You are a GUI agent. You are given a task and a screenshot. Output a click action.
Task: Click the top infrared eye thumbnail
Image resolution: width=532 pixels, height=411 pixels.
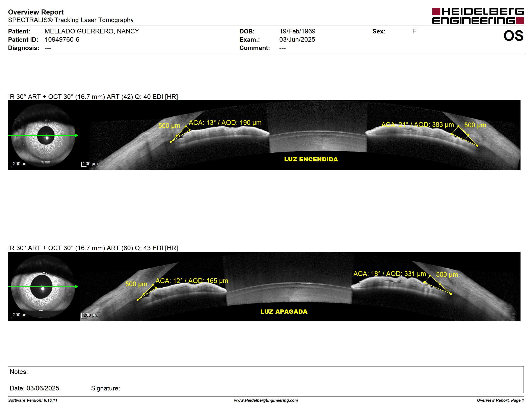point(43,135)
